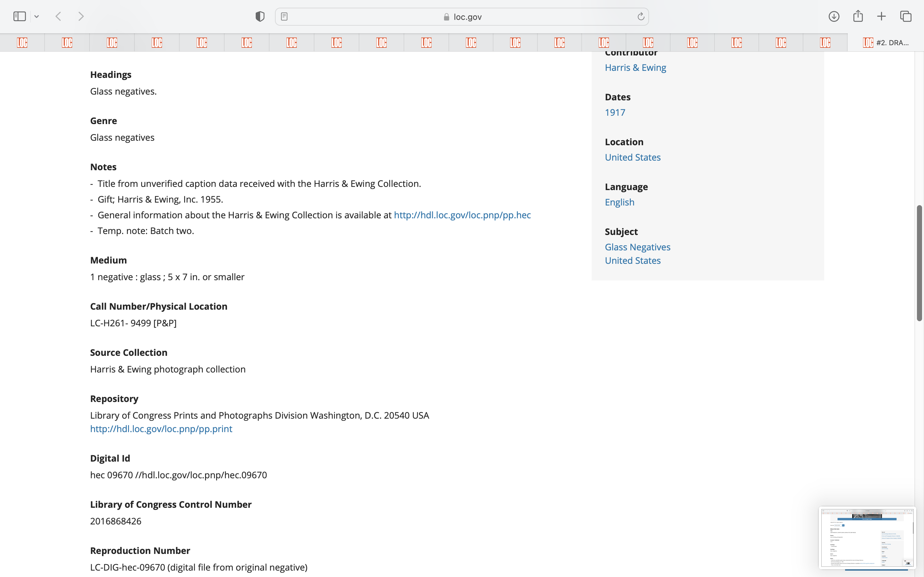Open the Glass Negatives subject link
The height and width of the screenshot is (577, 924).
637,247
